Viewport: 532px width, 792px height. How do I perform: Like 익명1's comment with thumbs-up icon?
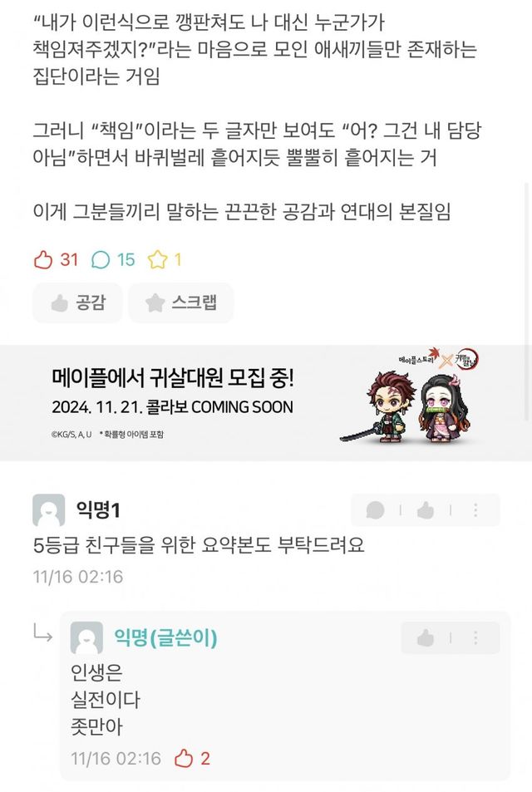click(426, 510)
